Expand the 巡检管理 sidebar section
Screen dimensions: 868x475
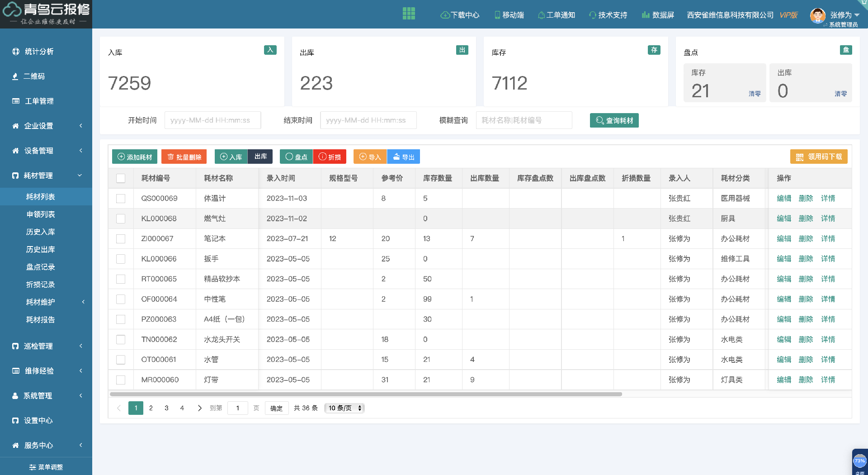(x=46, y=346)
